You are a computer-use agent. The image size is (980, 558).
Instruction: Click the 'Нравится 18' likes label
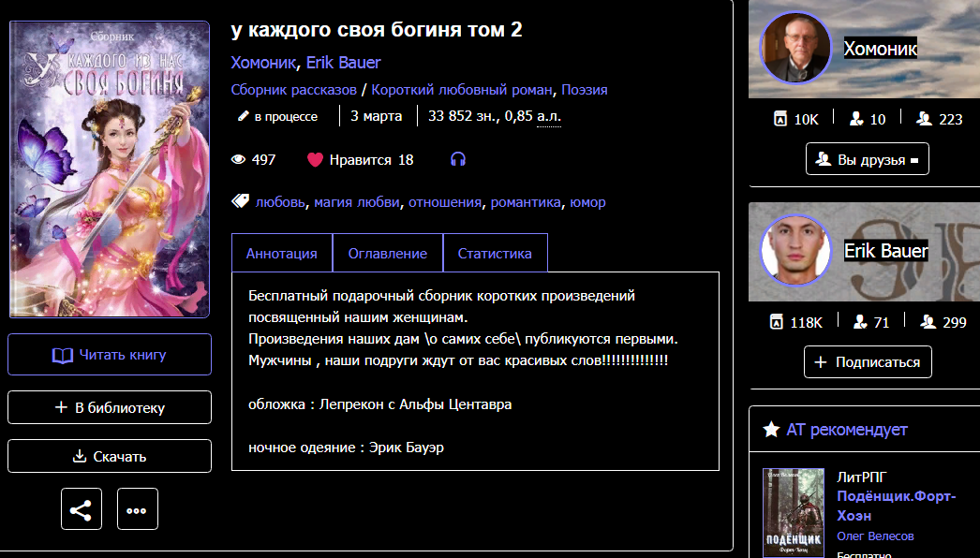(371, 160)
